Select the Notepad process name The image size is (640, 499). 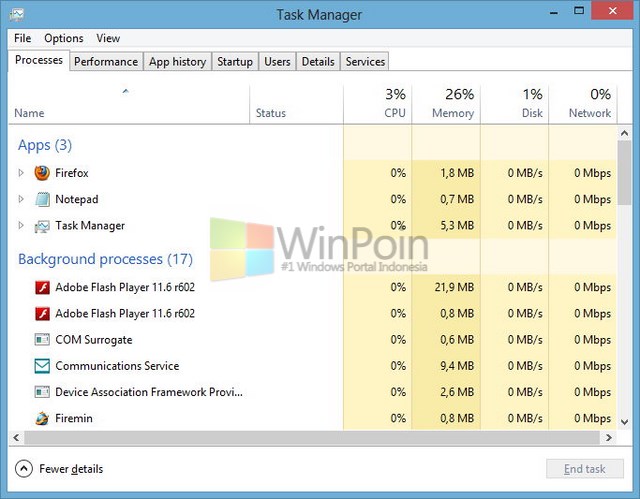[x=77, y=199]
